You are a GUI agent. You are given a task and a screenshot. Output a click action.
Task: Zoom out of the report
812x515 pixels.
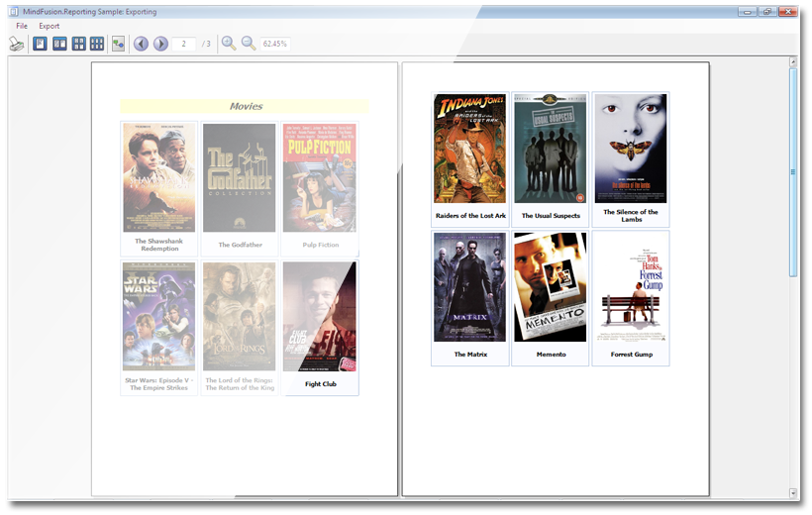(x=249, y=44)
